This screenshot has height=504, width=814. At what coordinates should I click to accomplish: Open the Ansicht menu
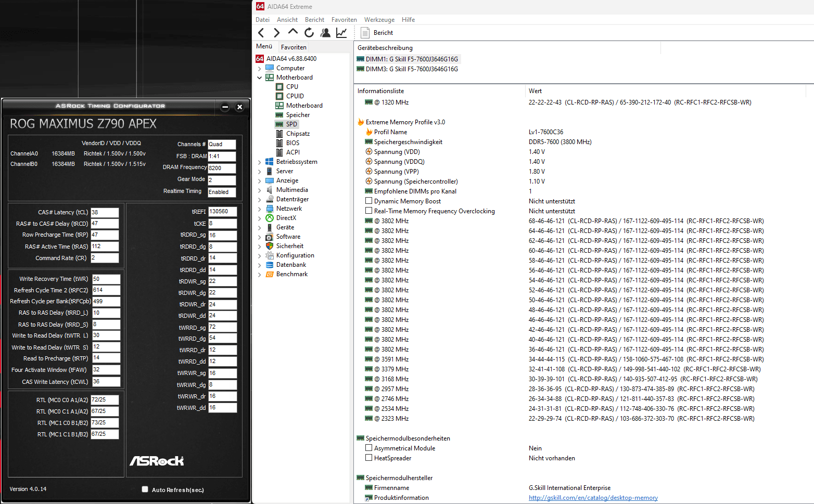click(287, 20)
